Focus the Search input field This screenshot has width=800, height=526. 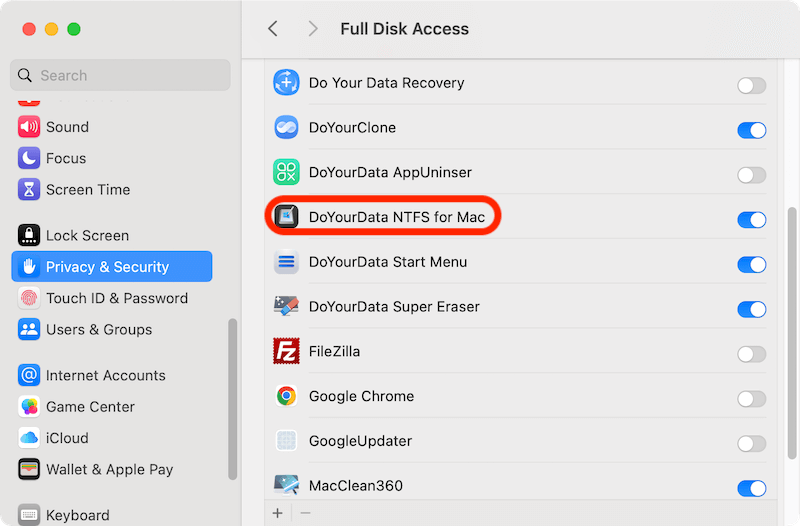[120, 75]
